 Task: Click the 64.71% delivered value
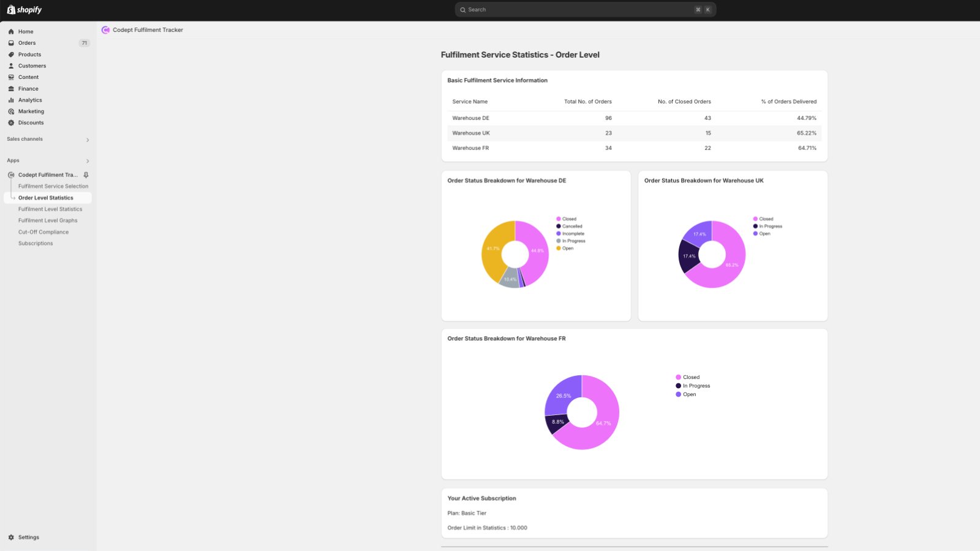click(807, 148)
